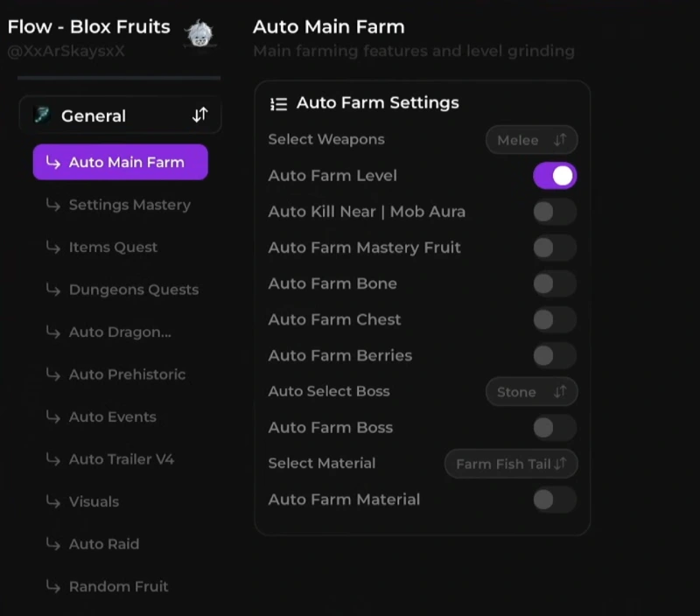Screen dimensions: 700x616
Task: Open the Dungeons Quests page
Action: point(133,290)
